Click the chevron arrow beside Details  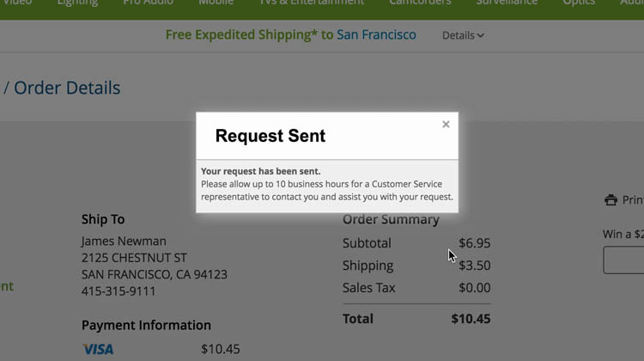pyautogui.click(x=481, y=36)
